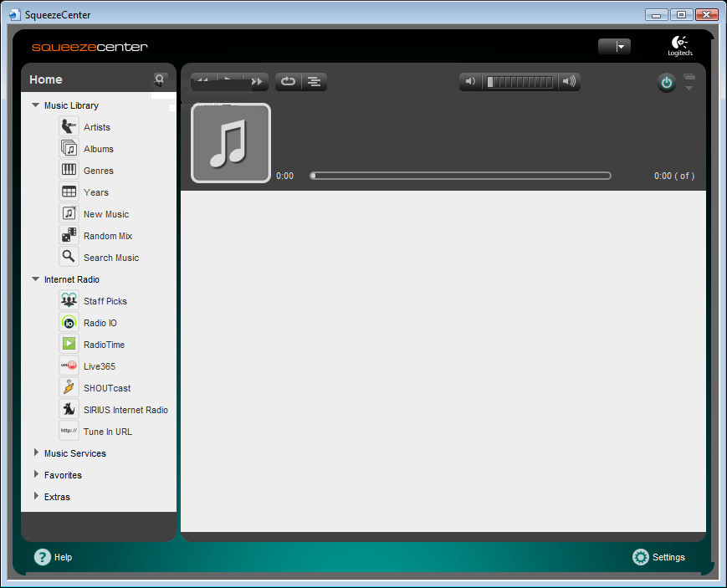Click the remaining time '0:00 ( of )' text

click(x=674, y=176)
